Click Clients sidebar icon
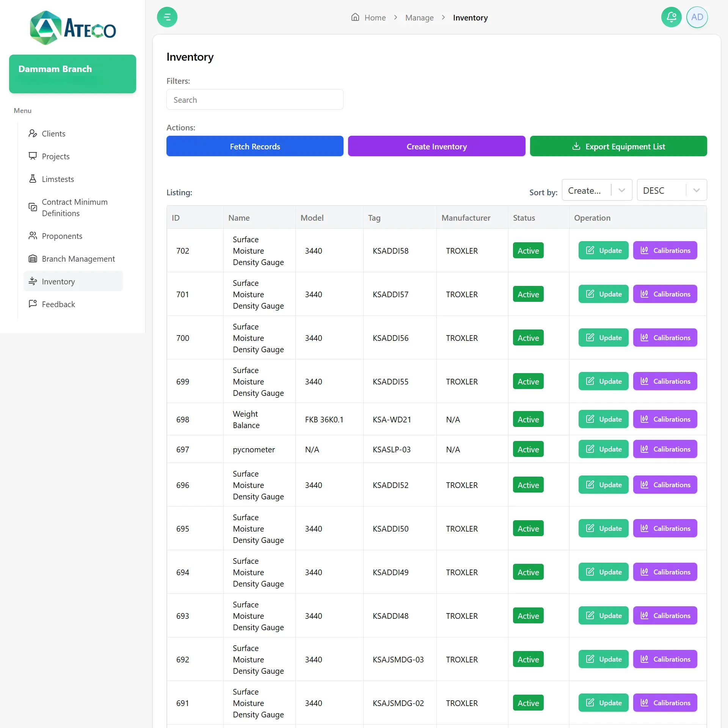This screenshot has width=728, height=728. tap(33, 133)
